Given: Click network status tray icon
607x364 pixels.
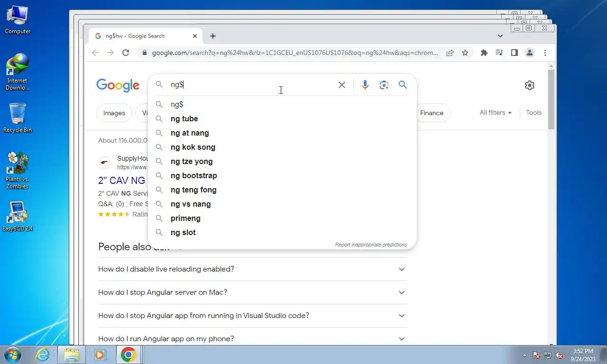Looking at the screenshot, I should [x=548, y=355].
